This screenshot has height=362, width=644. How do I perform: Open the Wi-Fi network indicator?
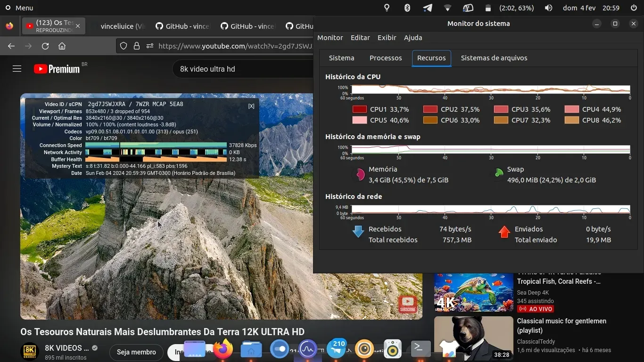447,8
